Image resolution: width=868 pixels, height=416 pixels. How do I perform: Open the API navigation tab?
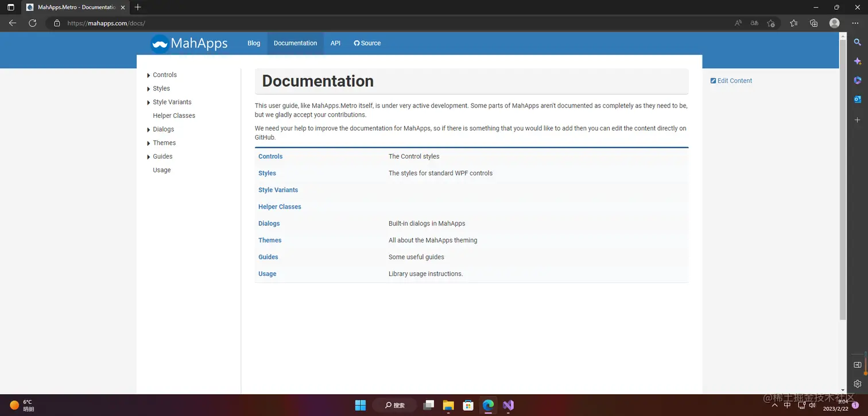point(335,43)
